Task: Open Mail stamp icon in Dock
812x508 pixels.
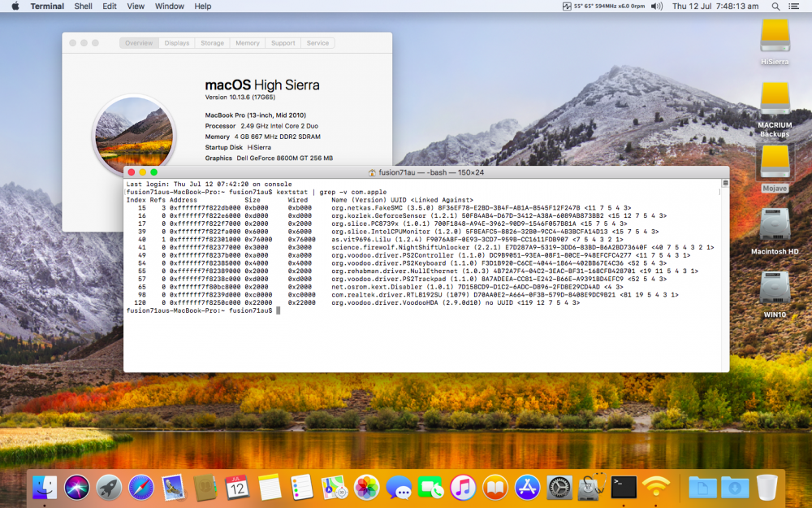Action: [173, 487]
